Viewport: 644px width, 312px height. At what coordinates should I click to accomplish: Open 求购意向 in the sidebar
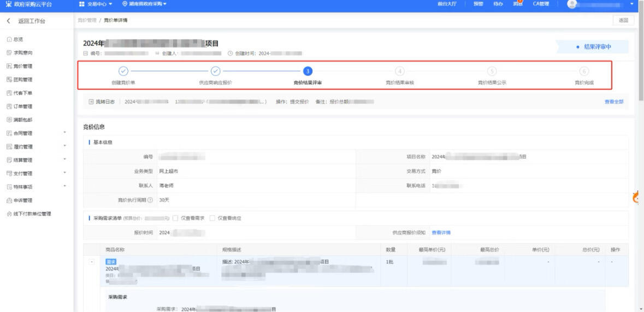pos(20,52)
